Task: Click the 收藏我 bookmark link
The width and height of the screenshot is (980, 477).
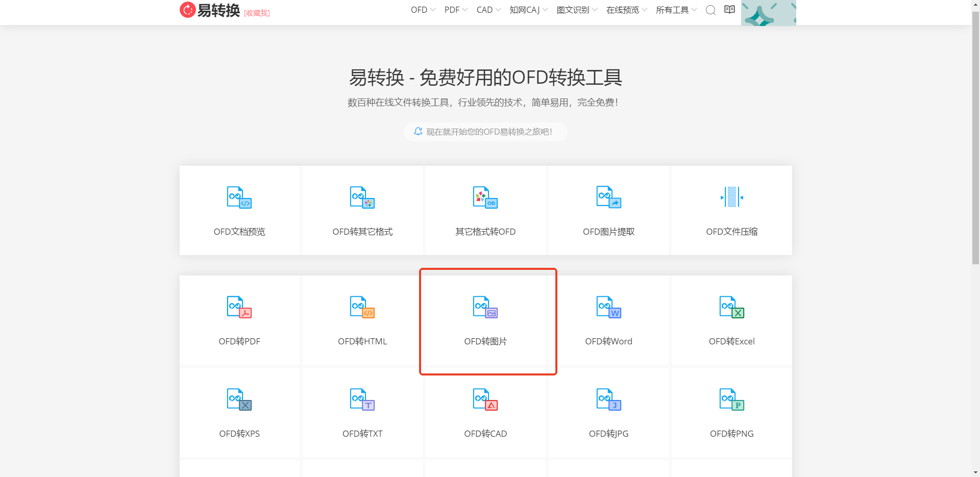Action: [x=257, y=13]
